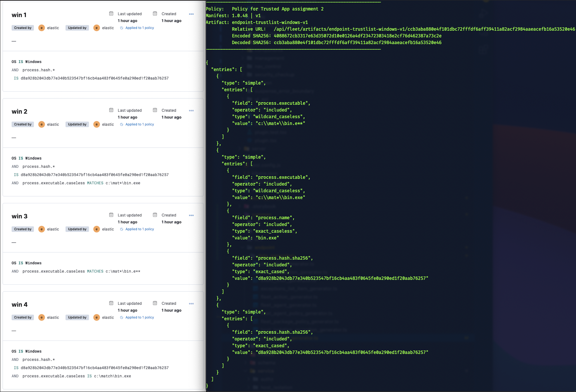Click Updated by elastic avatar on win 1
The height and width of the screenshot is (392, 576).
[x=97, y=28]
